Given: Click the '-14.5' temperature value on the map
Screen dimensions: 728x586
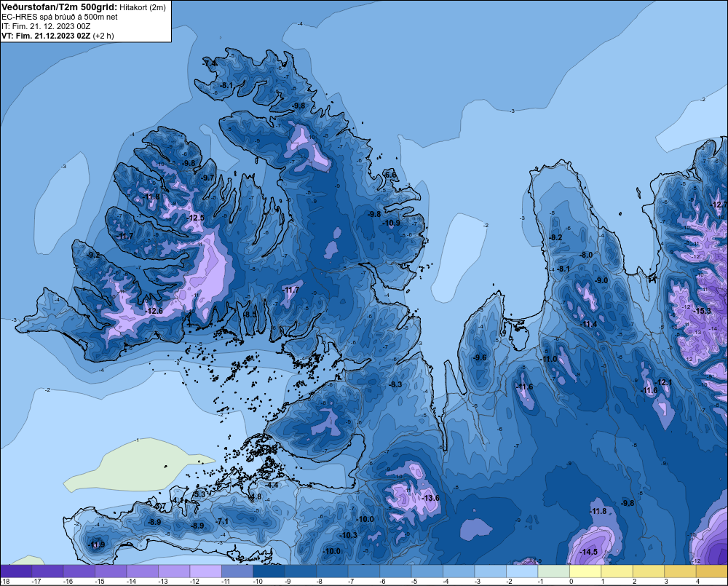Looking at the screenshot, I should (x=588, y=552).
